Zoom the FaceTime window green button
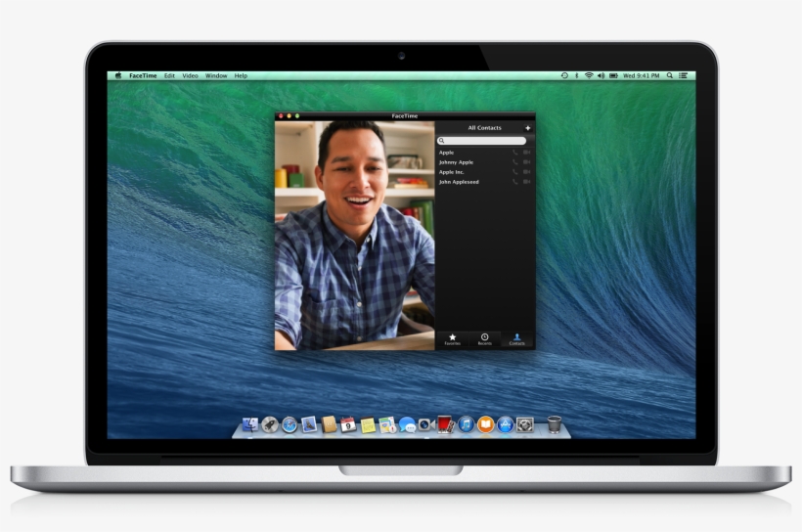The image size is (802, 532). coord(297,116)
